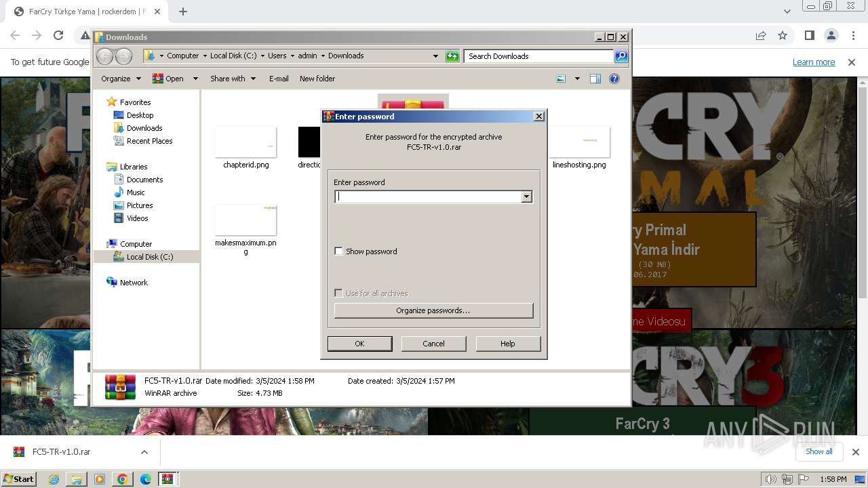Select the chapterid.png file thumbnail

[245, 142]
